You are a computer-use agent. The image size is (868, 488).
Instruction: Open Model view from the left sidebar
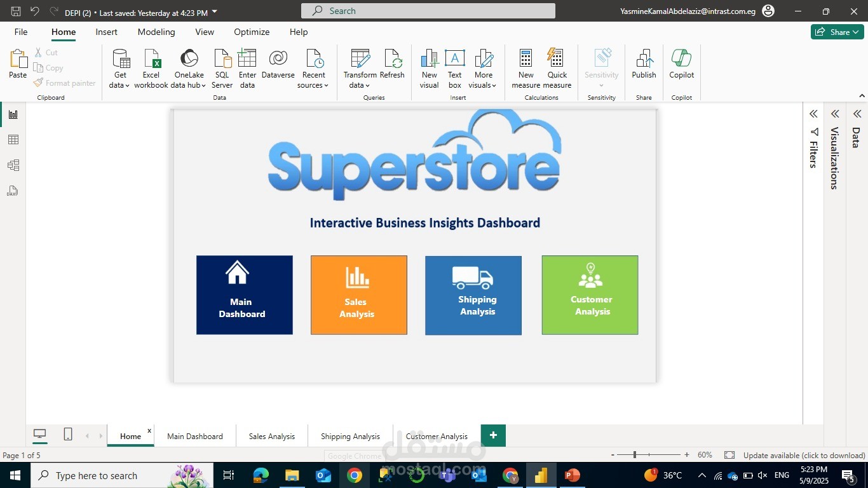13,165
